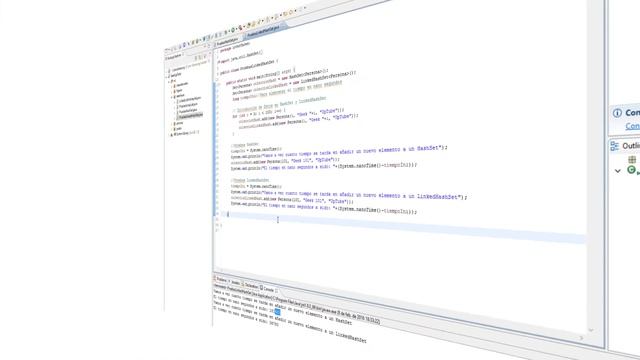Collapse the class node in Outline view
The image size is (640, 360).
(618, 171)
